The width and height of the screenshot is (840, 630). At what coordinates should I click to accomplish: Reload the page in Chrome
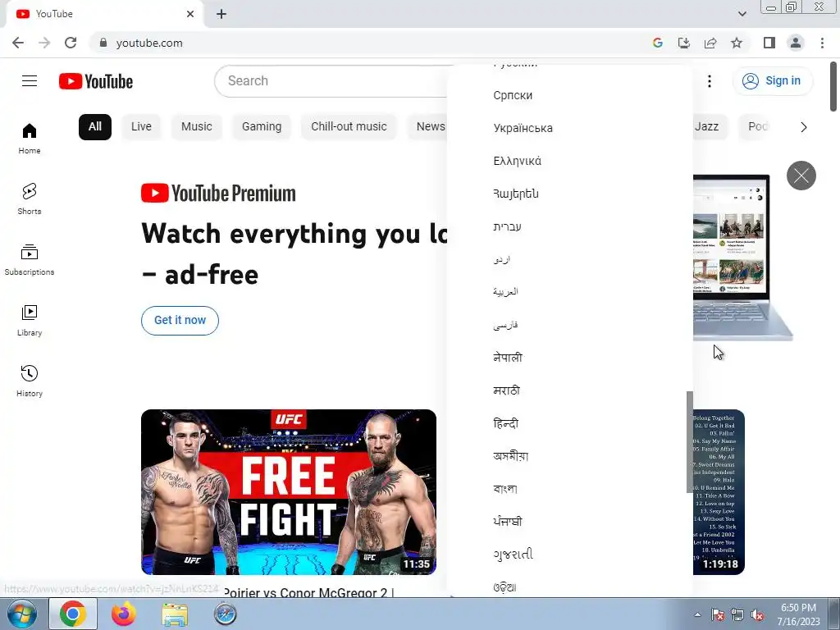(71, 43)
